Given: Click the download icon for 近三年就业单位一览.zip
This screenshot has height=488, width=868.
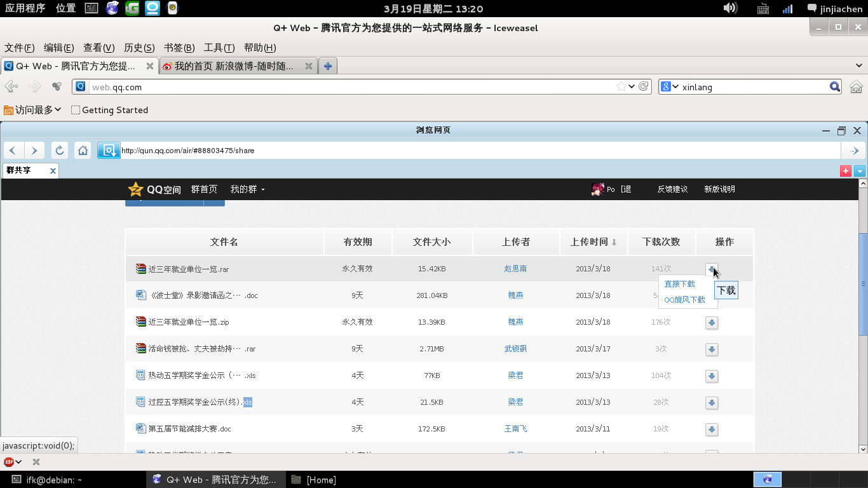Looking at the screenshot, I should (x=712, y=323).
